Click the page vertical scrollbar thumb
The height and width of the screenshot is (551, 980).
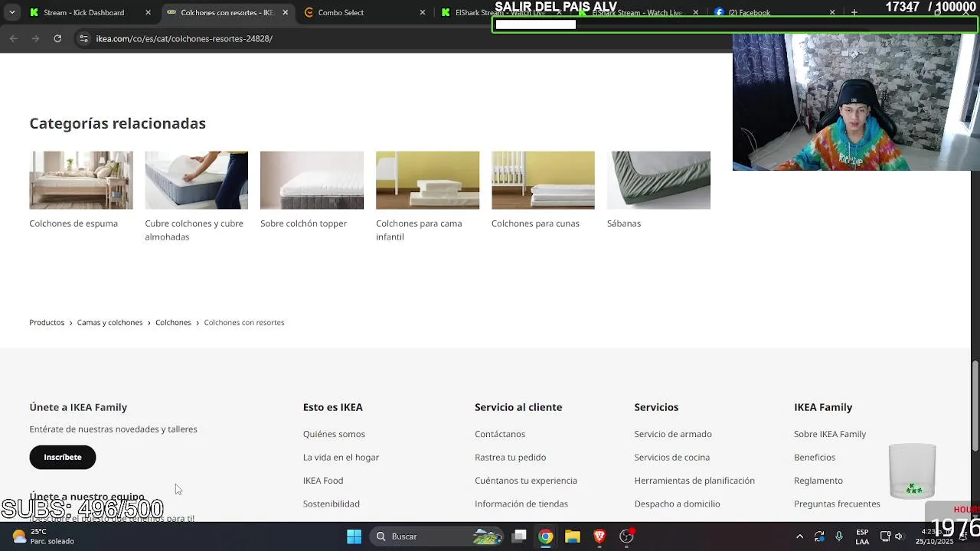pos(975,406)
